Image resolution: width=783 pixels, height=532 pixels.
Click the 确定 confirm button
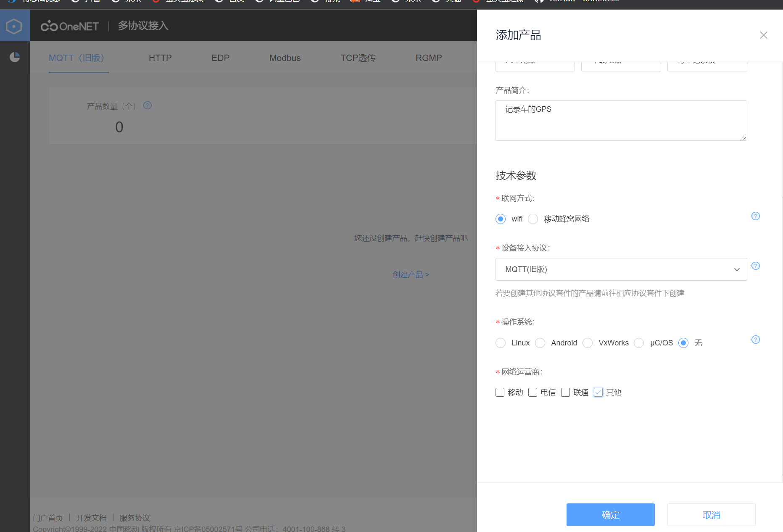tap(610, 515)
